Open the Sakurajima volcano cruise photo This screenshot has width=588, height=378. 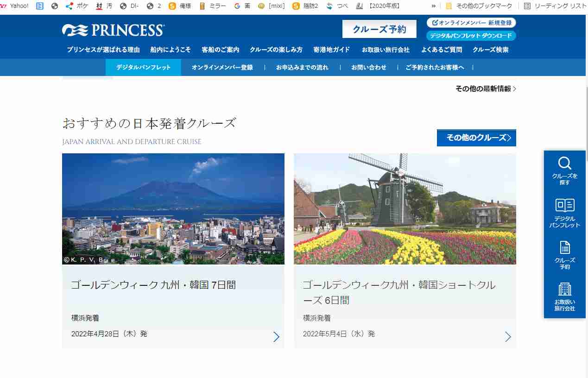click(173, 209)
